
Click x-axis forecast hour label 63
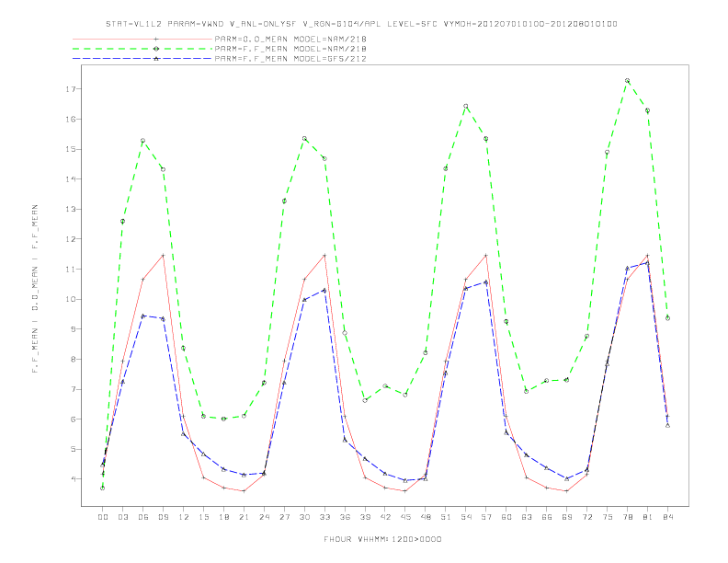click(527, 517)
